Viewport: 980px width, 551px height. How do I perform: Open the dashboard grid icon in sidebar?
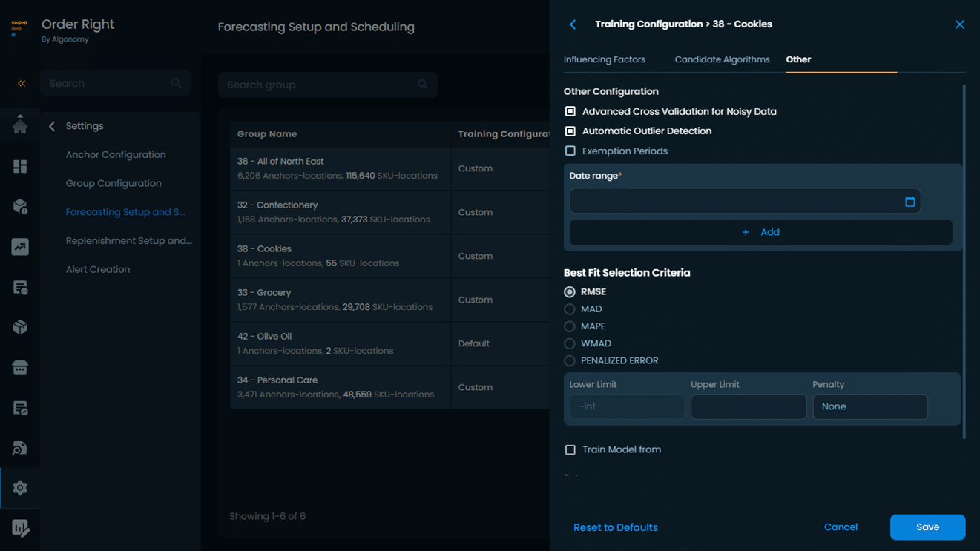point(20,166)
